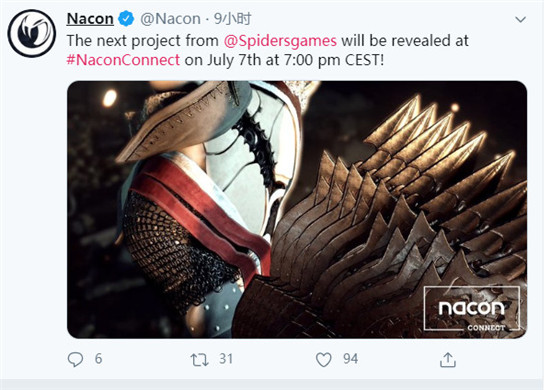Open the tweet via 9小时 timestamp
The image size is (550, 390).
click(233, 19)
